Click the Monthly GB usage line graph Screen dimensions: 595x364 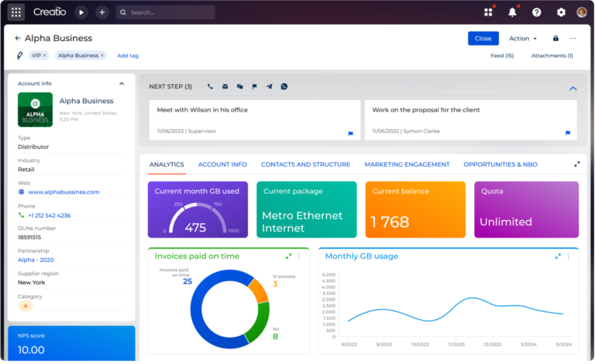point(456,309)
